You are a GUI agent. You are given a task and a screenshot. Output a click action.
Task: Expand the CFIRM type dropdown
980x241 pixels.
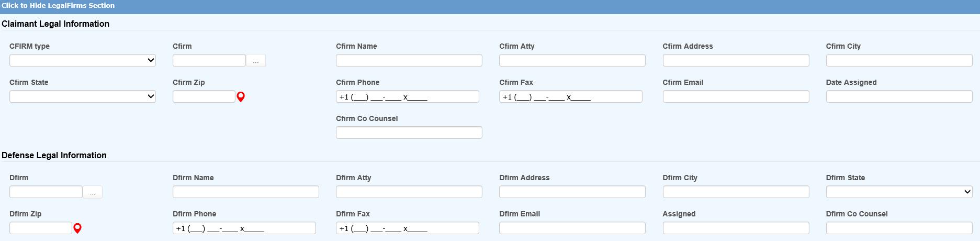point(83,60)
